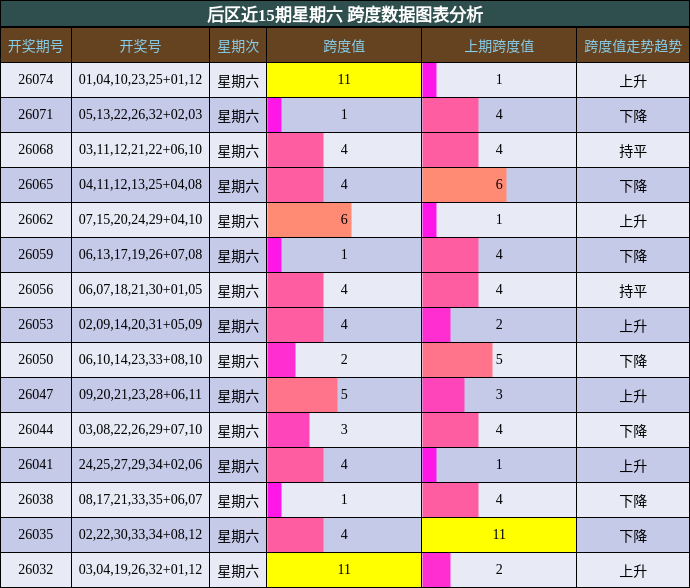This screenshot has width=690, height=588.
Task: Select issue number 26047
Action: 36,394
